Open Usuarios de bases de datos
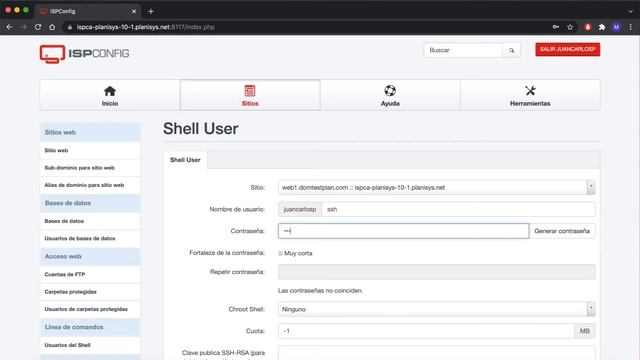Viewport: 640px width, 360px height. point(90,238)
